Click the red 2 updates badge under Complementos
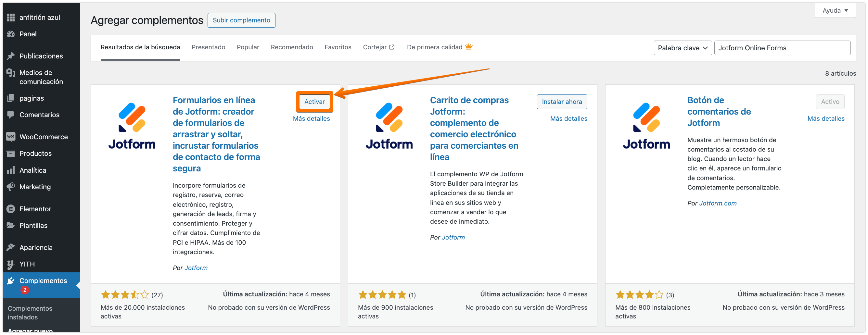 tap(25, 290)
